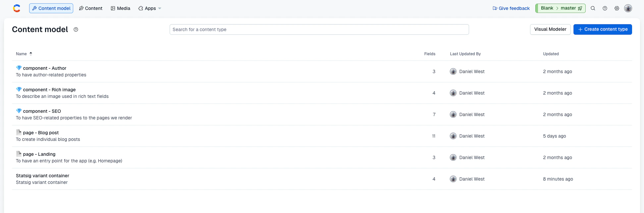Click the Updated column header
Viewport: 644px width, 213px height.
(x=551, y=54)
